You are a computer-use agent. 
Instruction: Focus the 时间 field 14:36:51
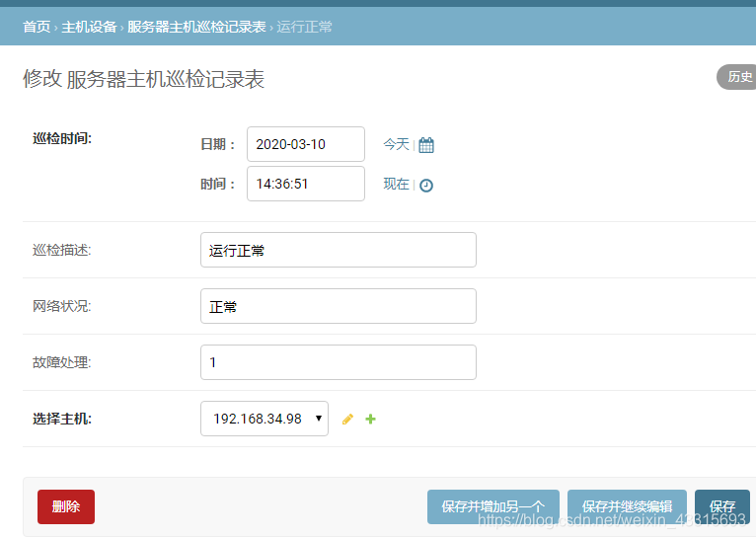306,184
